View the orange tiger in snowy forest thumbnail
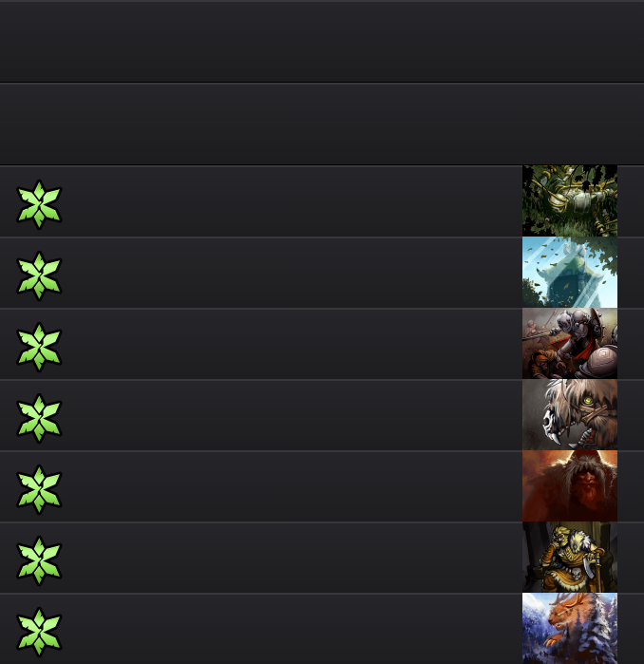 570,628
